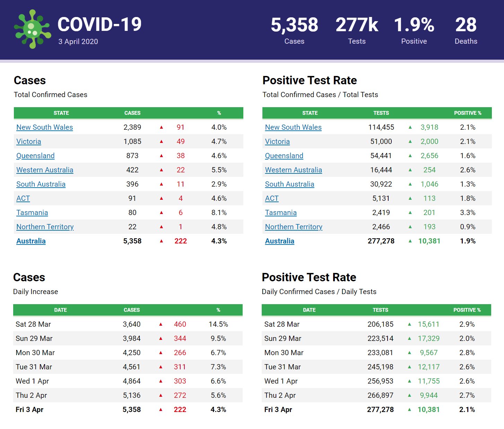Click the 8.1% value in Tasmania row
Image resolution: width=504 pixels, height=429 pixels.
(x=219, y=213)
